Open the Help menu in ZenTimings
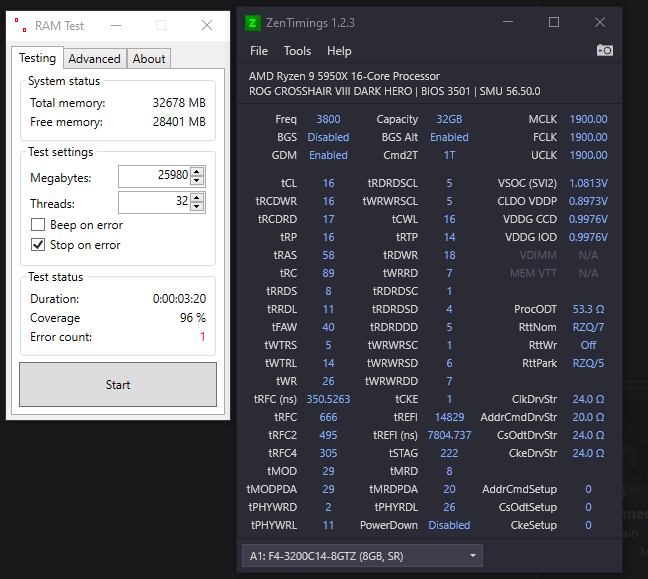This screenshot has height=579, width=648. [x=339, y=51]
